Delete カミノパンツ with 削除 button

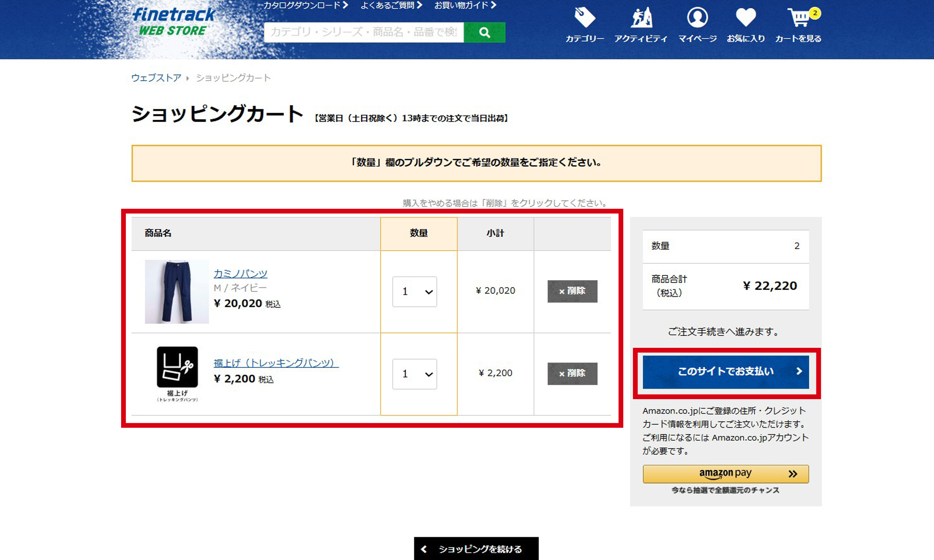click(572, 291)
